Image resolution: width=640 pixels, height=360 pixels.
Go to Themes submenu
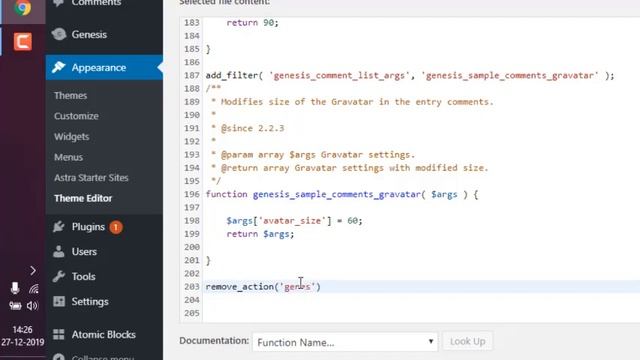70,96
